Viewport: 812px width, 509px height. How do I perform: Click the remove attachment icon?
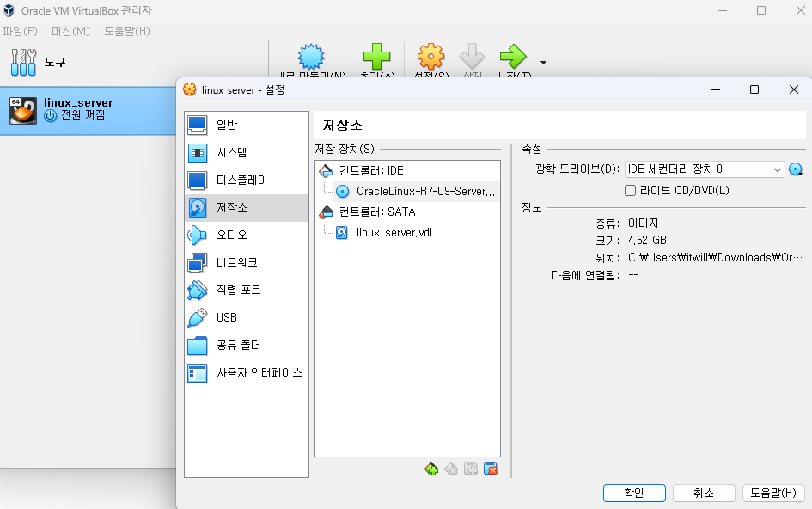click(x=491, y=469)
